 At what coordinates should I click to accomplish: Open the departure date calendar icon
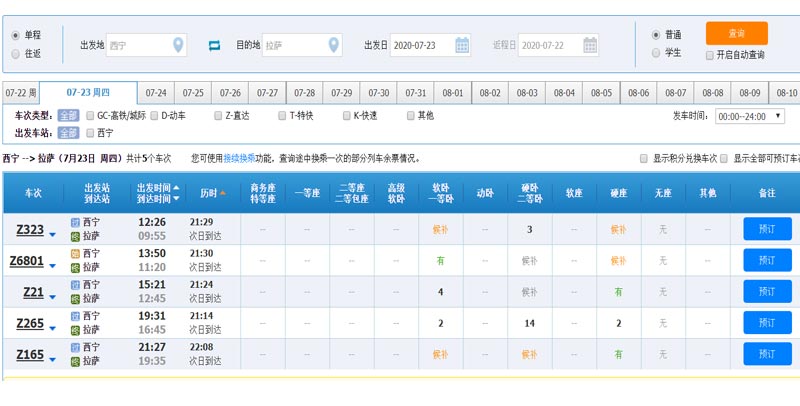pyautogui.click(x=462, y=45)
